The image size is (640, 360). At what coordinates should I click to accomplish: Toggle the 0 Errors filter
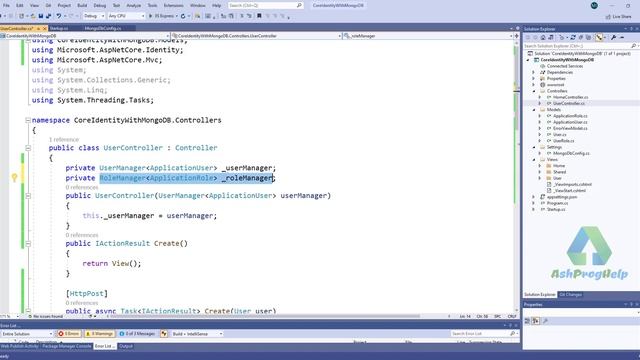[x=69, y=334]
